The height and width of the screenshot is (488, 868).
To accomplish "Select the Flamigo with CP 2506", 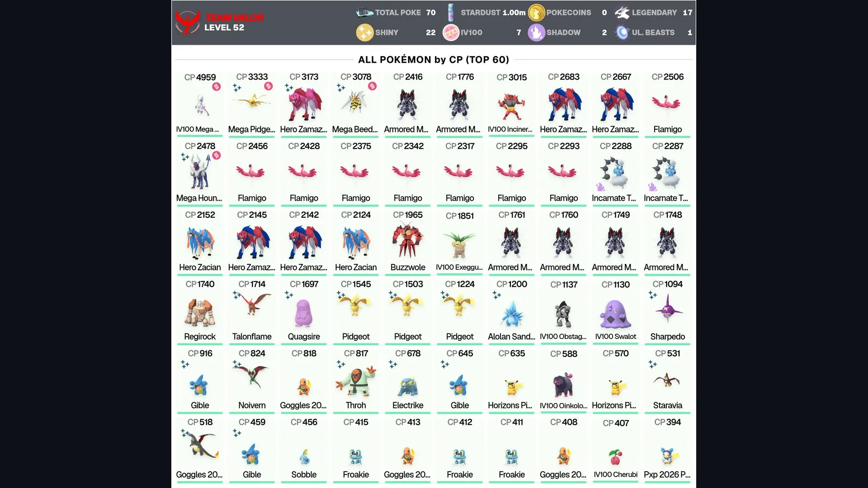I will pos(668,104).
